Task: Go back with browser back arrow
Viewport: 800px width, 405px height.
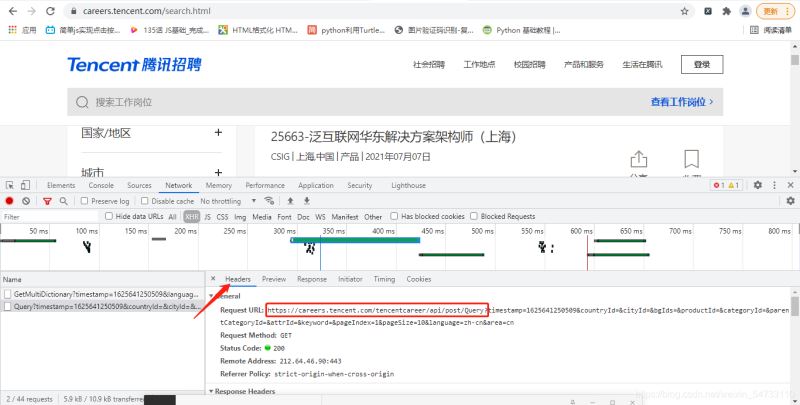Action: click(13, 11)
